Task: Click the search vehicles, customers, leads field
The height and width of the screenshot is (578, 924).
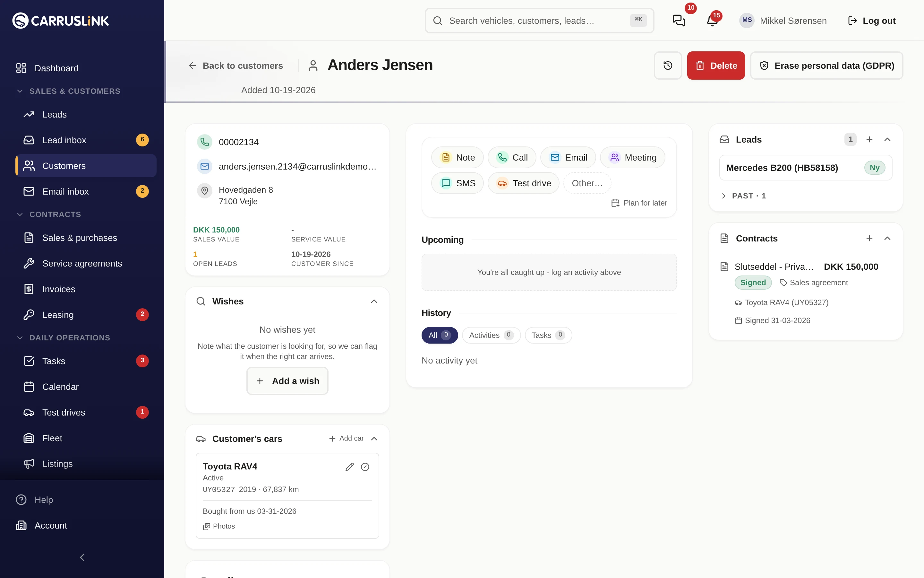Action: (x=540, y=21)
